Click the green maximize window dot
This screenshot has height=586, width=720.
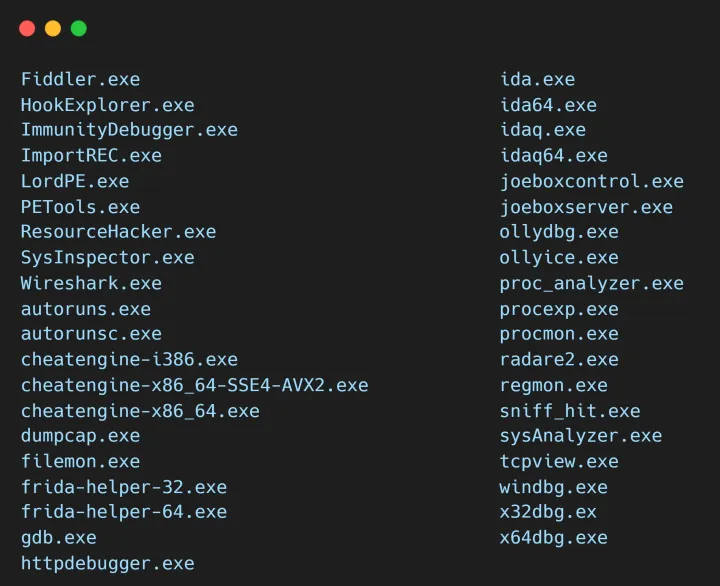79,29
